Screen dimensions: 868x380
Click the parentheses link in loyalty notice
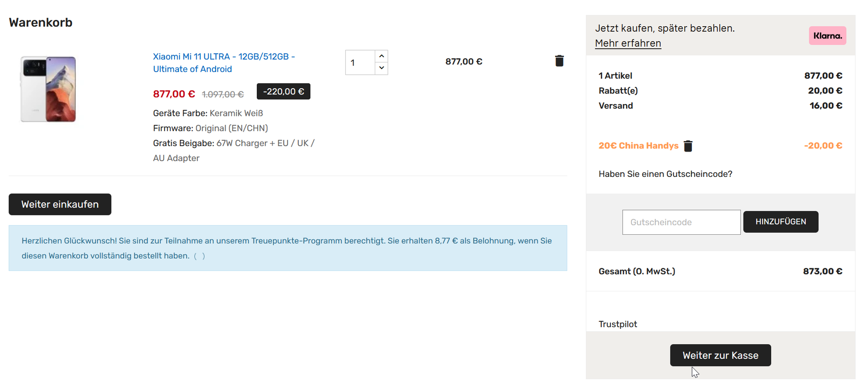[x=199, y=256]
